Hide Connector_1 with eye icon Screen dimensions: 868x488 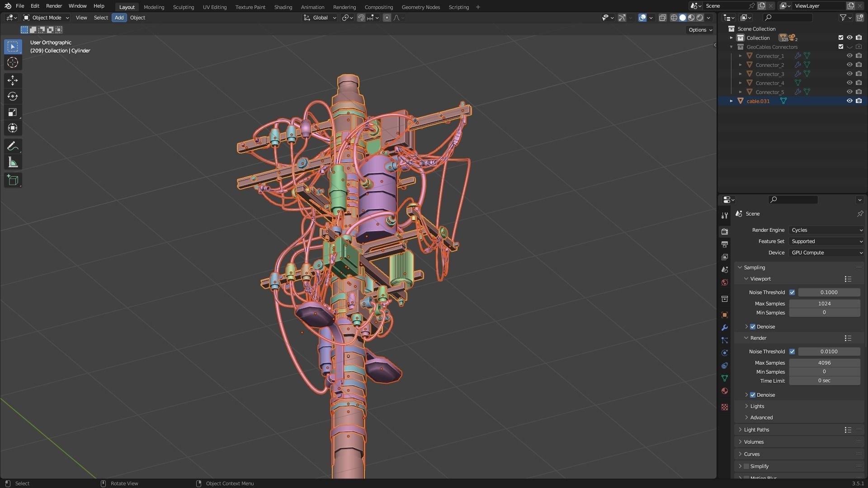tap(849, 56)
